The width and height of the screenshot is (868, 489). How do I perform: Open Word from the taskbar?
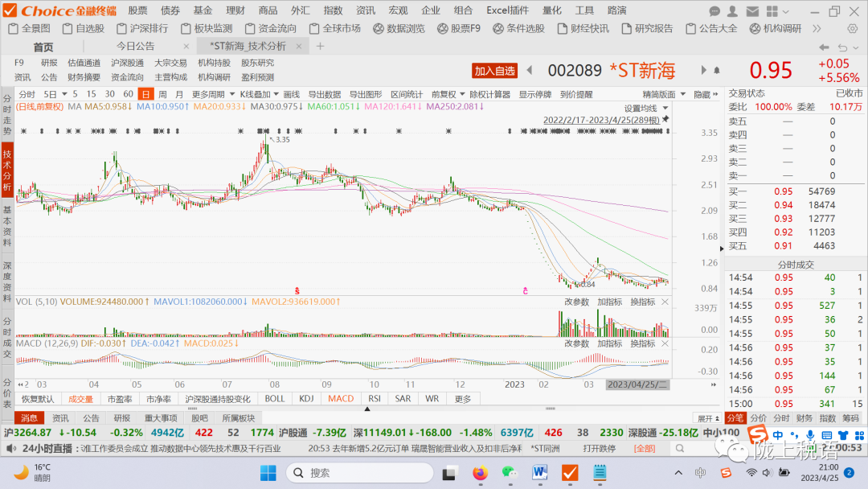[540, 473]
